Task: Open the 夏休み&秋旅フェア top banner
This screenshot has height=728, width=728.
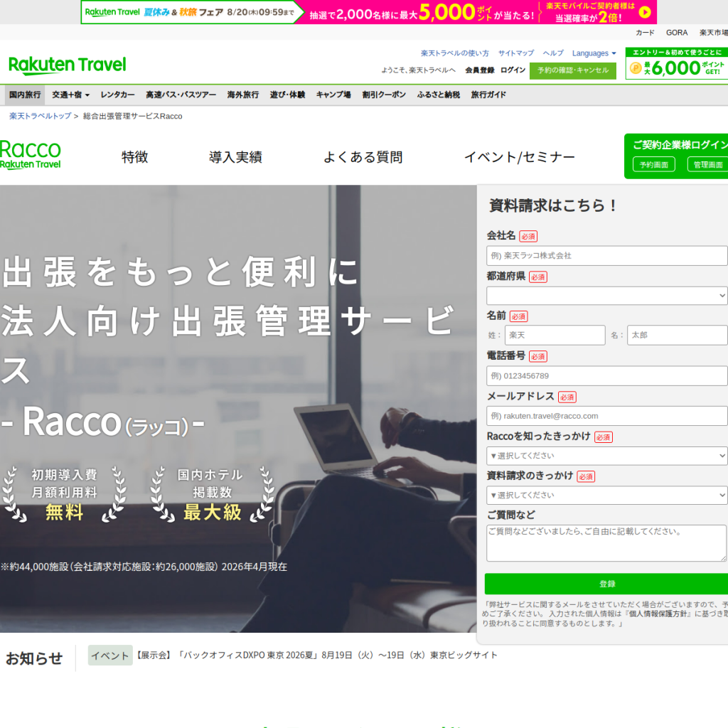Action: pos(369,12)
